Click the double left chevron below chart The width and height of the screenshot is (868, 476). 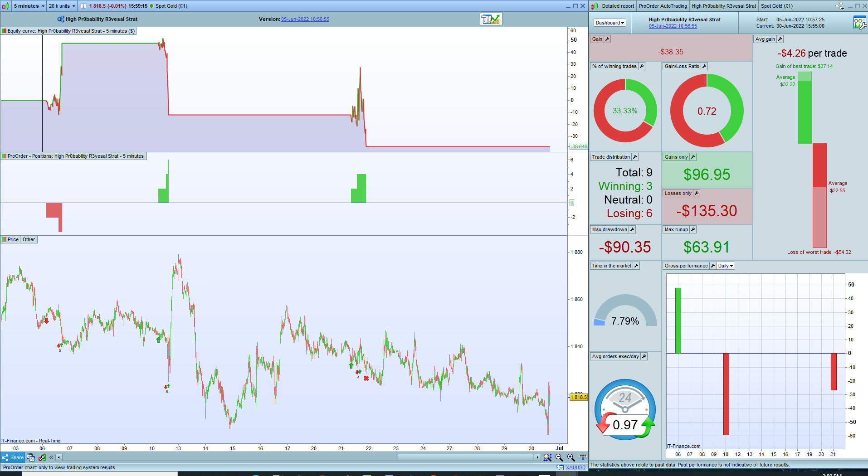tap(51, 457)
